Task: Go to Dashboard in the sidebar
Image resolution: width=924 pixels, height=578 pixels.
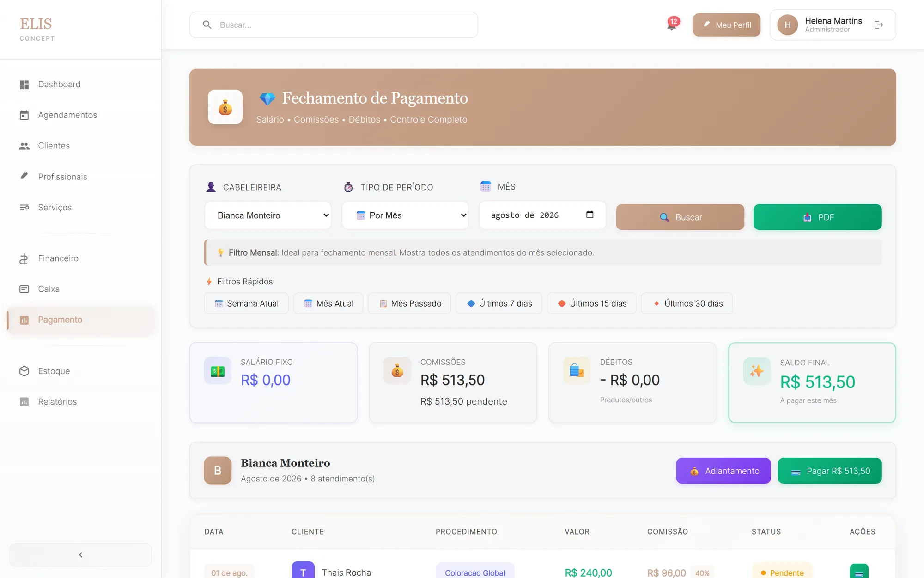Action: [x=80, y=85]
